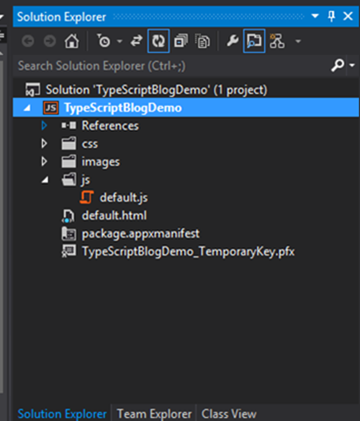Click the search magnifier icon

337,65
